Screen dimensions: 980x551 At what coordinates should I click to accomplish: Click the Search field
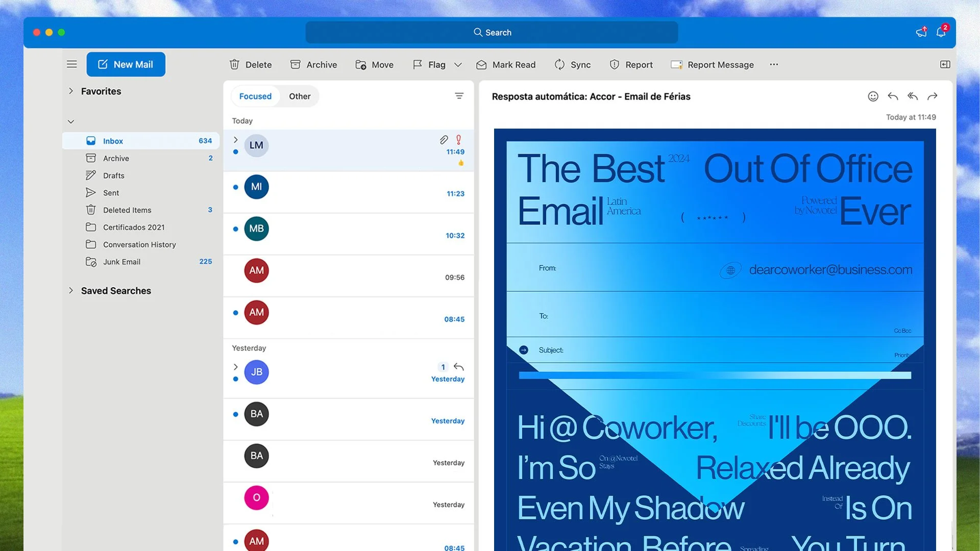coord(492,32)
